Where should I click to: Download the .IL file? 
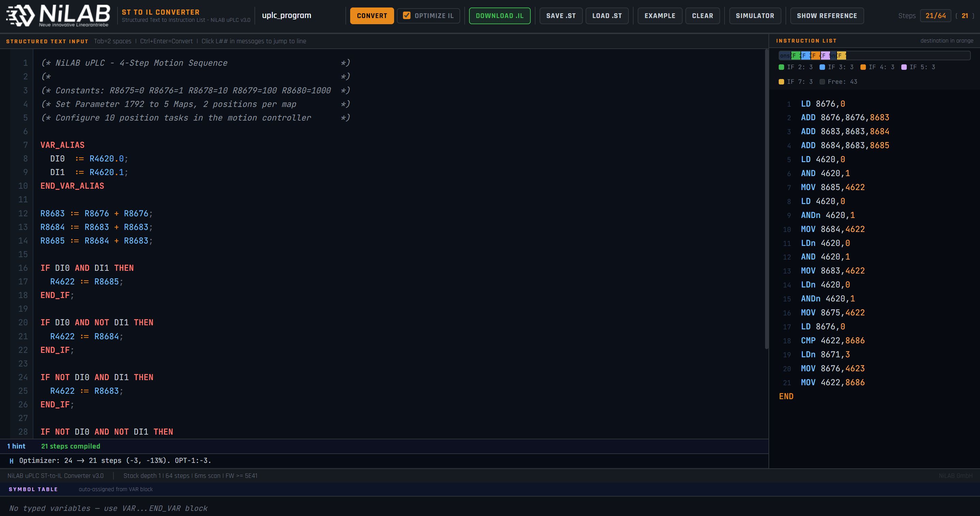tap(499, 16)
